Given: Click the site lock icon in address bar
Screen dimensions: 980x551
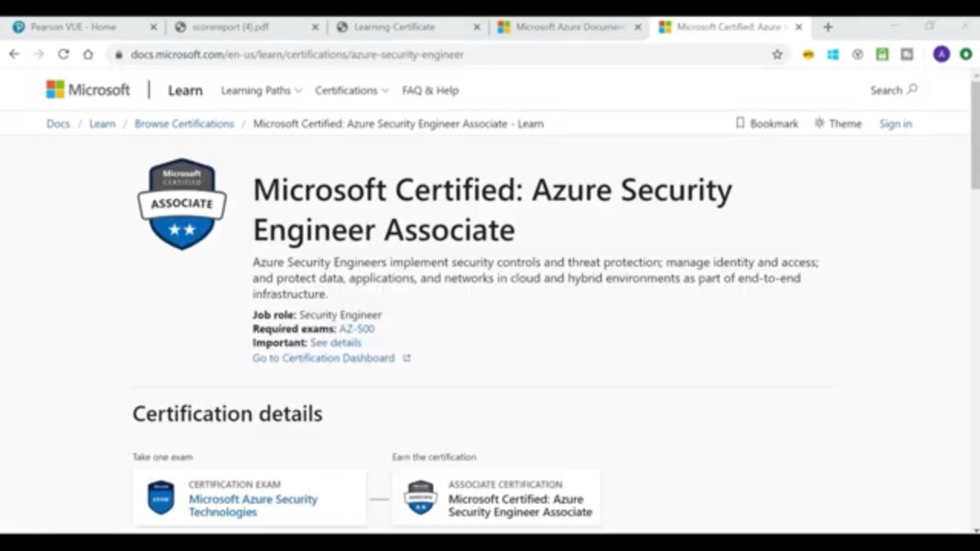Looking at the screenshot, I should coord(118,54).
